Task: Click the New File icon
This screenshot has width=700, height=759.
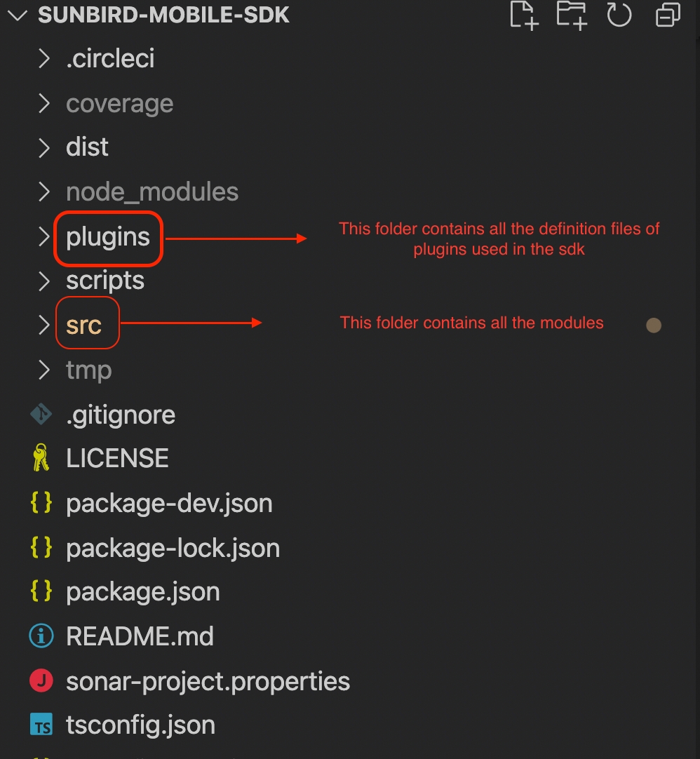Action: tap(523, 15)
